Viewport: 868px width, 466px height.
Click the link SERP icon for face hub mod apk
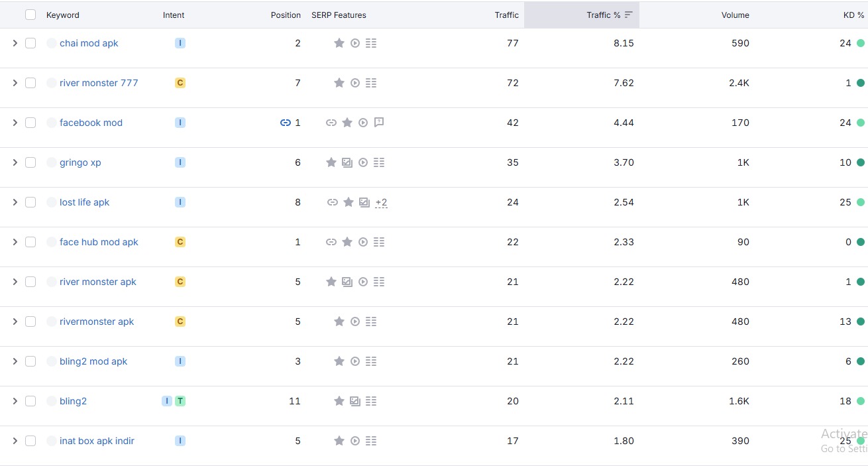(331, 242)
